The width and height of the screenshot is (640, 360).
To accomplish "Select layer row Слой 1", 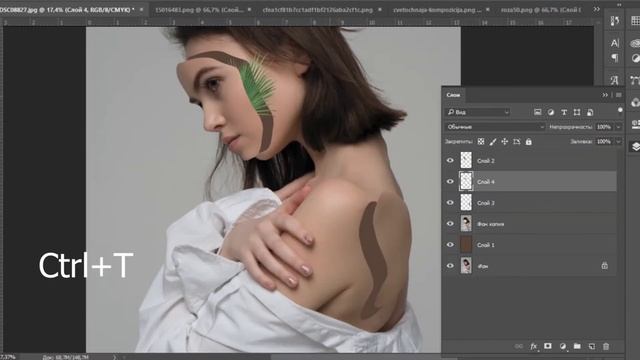I will point(529,244).
